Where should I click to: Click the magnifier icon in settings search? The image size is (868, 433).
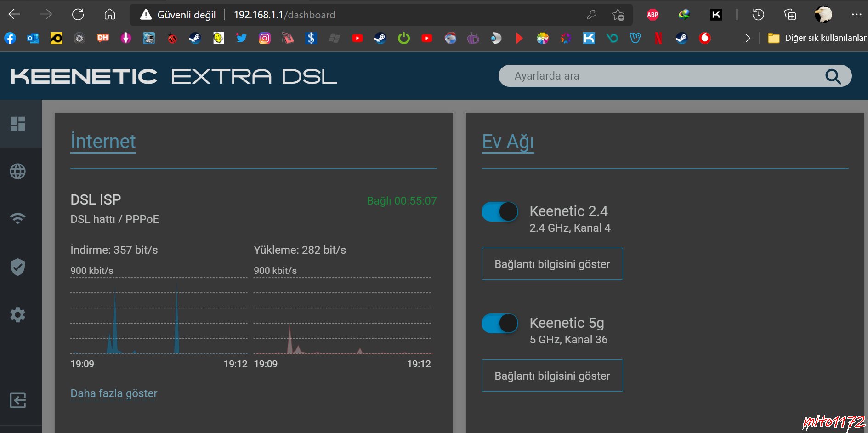(x=833, y=76)
